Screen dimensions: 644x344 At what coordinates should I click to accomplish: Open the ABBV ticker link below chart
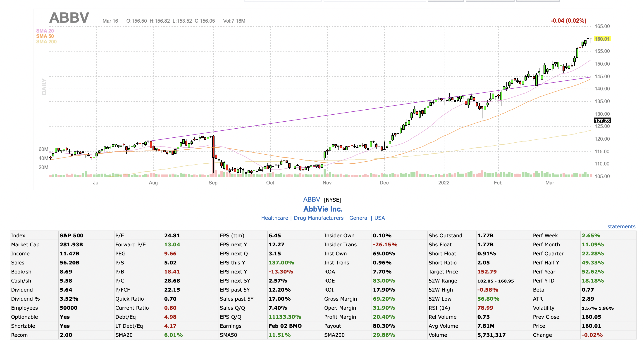[312, 199]
